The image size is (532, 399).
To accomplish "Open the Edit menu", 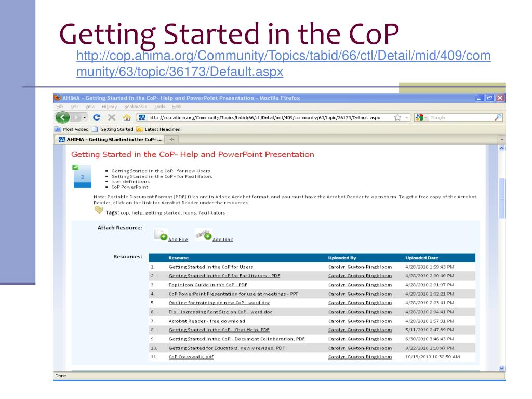I will [x=74, y=107].
